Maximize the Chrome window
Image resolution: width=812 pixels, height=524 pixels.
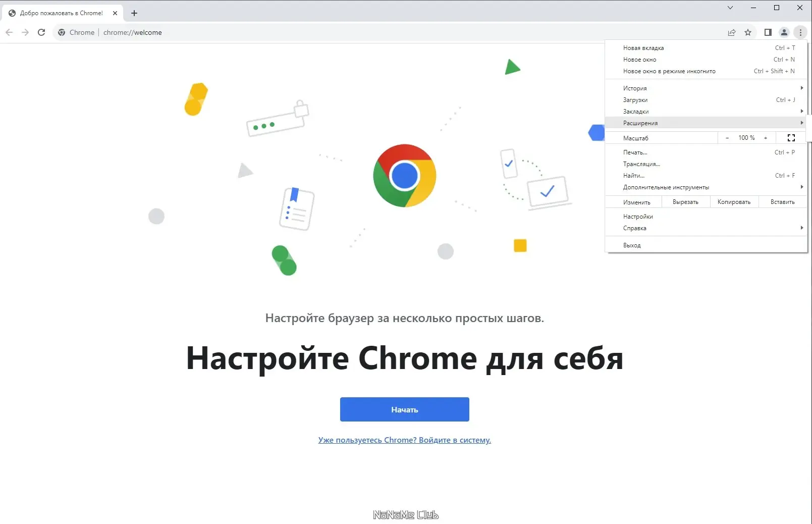777,8
